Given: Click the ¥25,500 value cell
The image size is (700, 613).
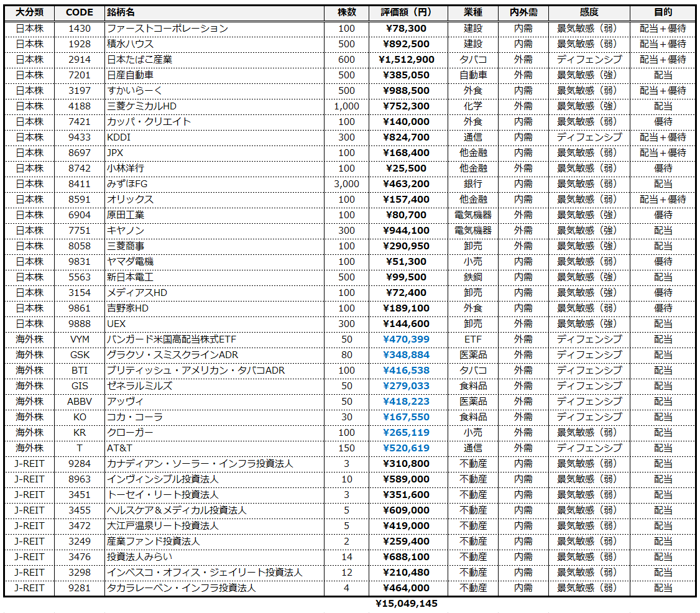Looking at the screenshot, I should pyautogui.click(x=408, y=168).
